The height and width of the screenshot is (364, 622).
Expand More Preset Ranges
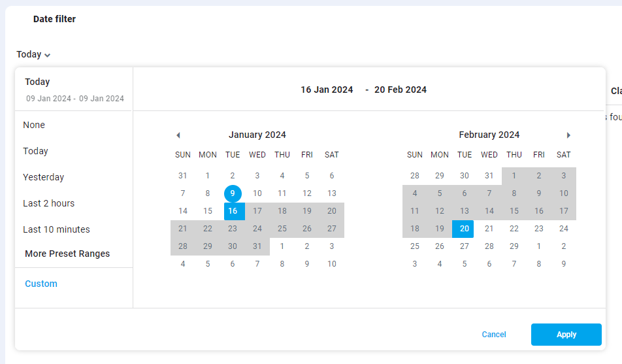click(x=67, y=254)
